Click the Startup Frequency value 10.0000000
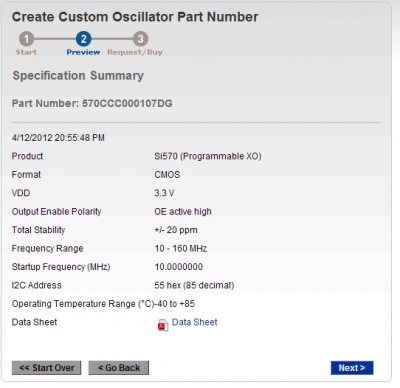Viewport: 400px width, 388px height. (179, 267)
